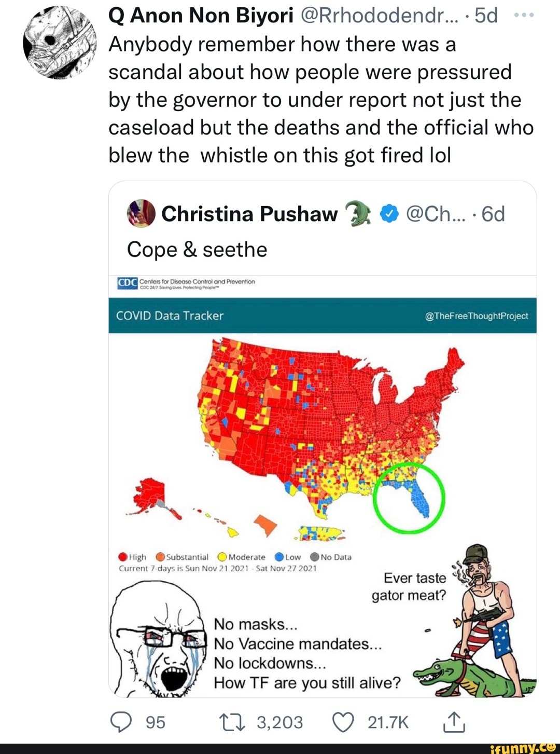Open the three-dot more options menu
The height and width of the screenshot is (754, 560).
pyautogui.click(x=524, y=16)
